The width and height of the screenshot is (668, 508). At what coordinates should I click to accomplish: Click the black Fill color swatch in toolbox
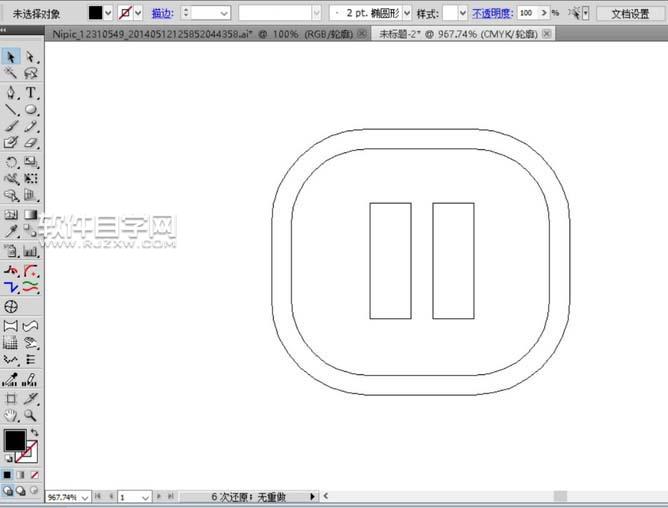point(15,441)
